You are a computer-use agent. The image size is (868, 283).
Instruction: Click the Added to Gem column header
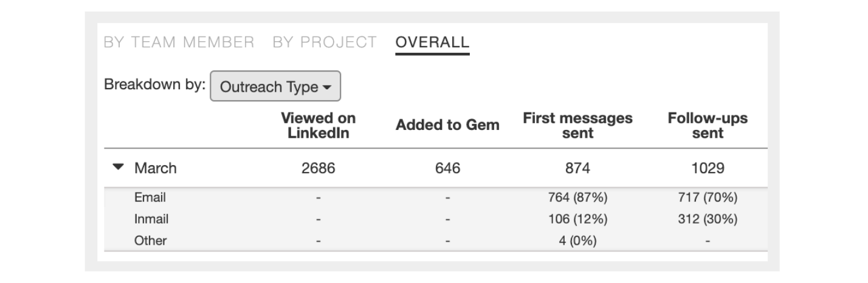click(447, 125)
